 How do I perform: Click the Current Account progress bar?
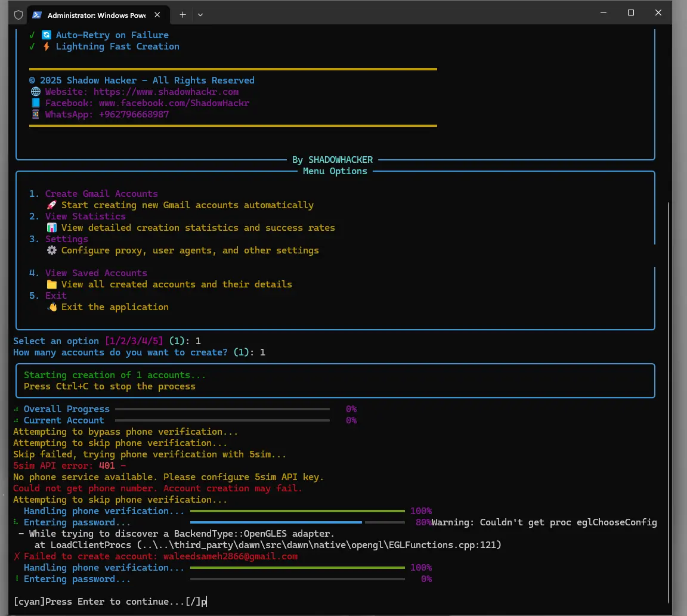click(x=222, y=420)
